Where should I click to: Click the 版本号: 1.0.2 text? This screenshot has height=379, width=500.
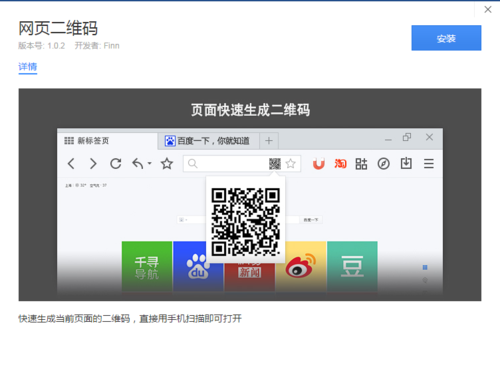(x=42, y=46)
